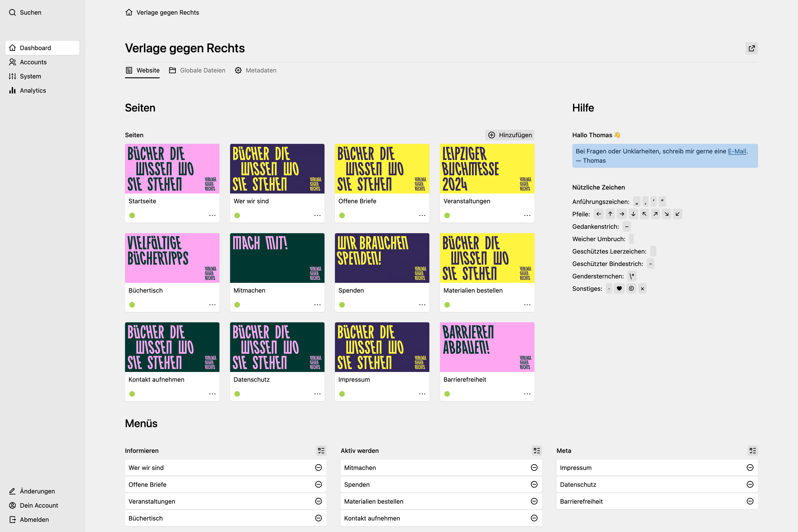Switch to the Globale Dateien tab
This screenshot has width=798, height=532.
point(197,70)
